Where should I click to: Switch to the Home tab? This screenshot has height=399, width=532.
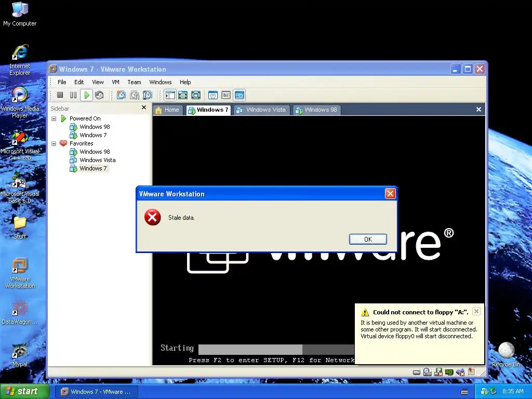tap(167, 110)
